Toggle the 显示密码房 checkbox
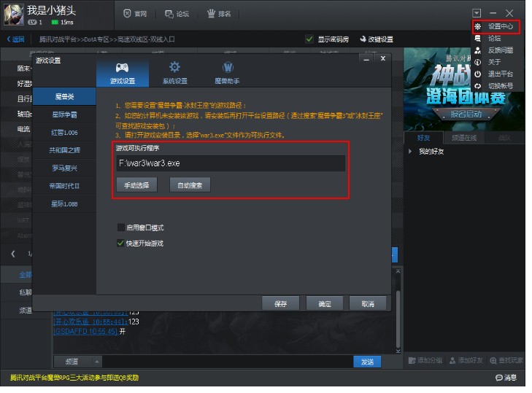This screenshot has height=393, width=532. [x=309, y=39]
